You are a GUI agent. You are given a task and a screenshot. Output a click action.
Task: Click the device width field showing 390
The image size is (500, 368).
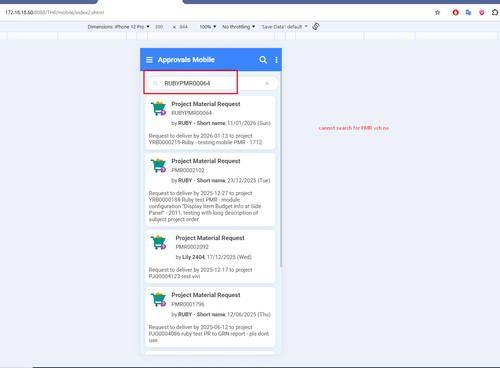coord(159,27)
